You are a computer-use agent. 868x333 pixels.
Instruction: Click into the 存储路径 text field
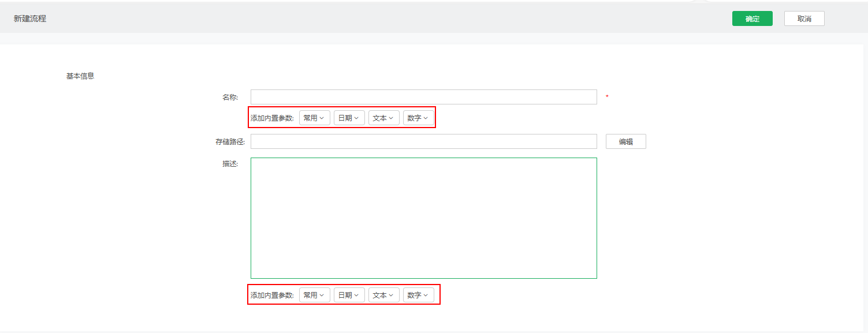pyautogui.click(x=423, y=141)
